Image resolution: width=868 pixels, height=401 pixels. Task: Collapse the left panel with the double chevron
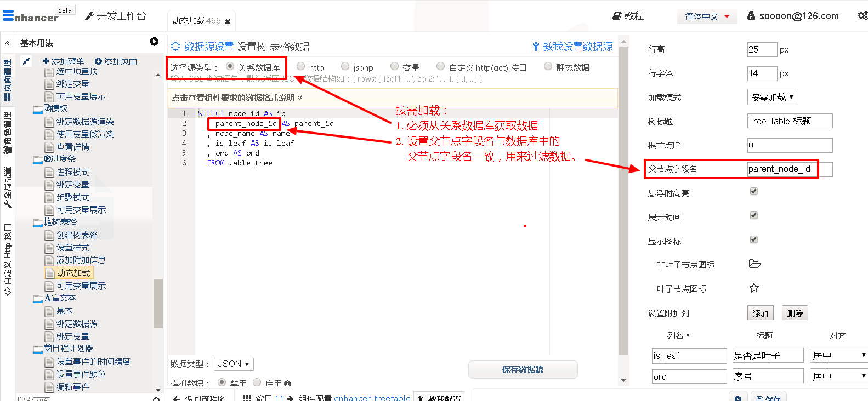click(x=7, y=43)
